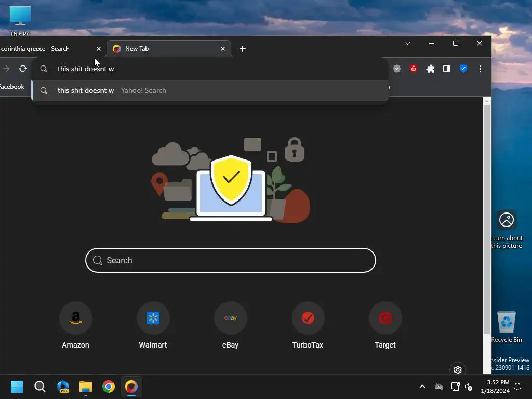Image resolution: width=532 pixels, height=399 pixels.
Task: Show hidden system tray icons
Action: pos(422,387)
